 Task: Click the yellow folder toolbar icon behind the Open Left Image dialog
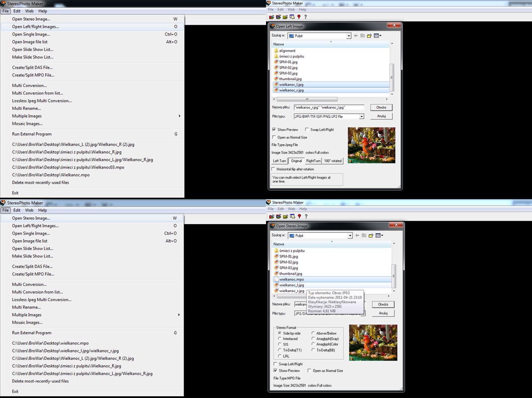pos(285,17)
